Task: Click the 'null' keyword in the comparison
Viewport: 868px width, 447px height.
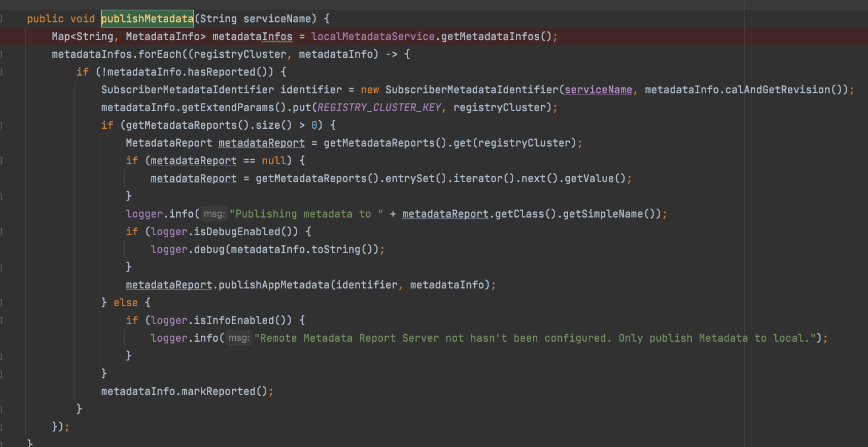Action: coord(274,161)
